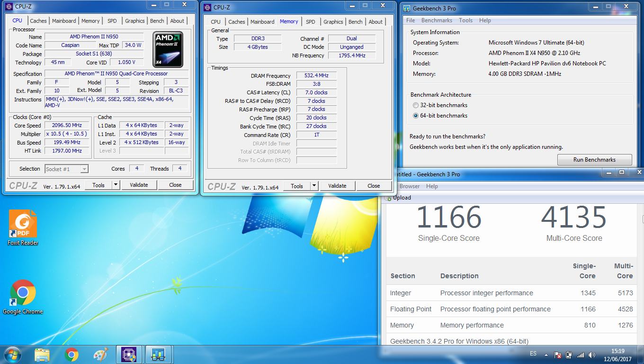Click the NB Frequency value 1795.4 MHz

click(352, 55)
